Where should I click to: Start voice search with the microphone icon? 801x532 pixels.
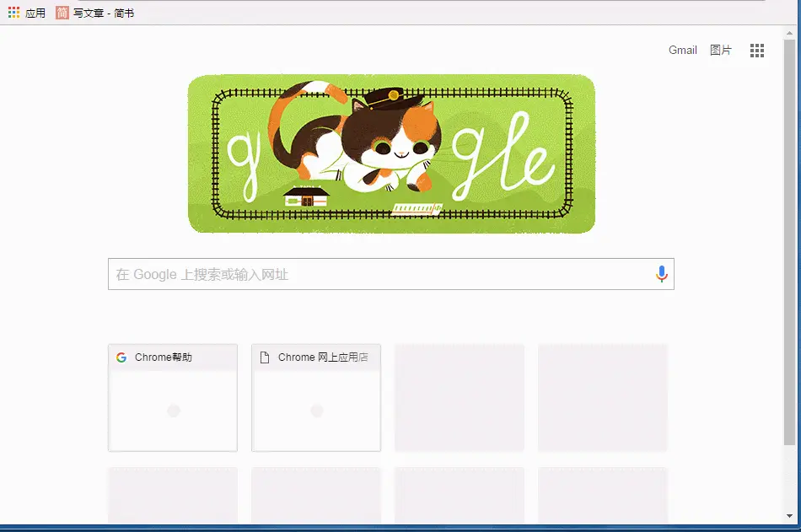[662, 274]
